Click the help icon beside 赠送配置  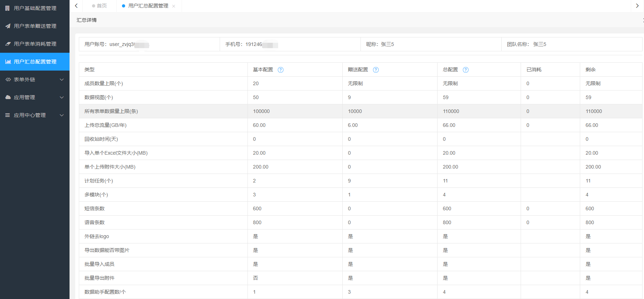tap(376, 70)
